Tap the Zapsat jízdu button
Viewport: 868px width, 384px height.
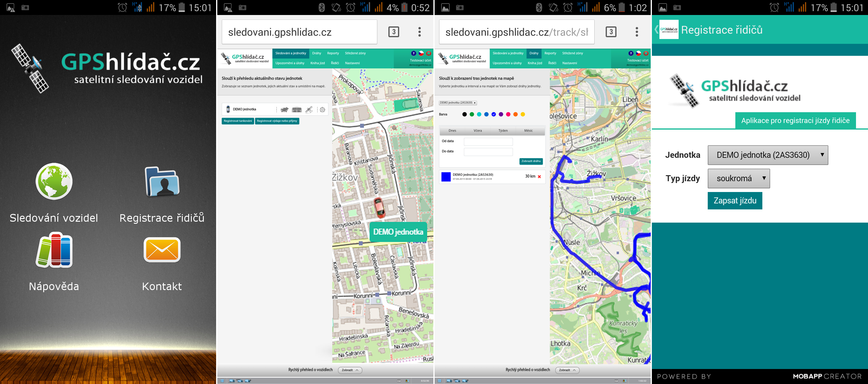pyautogui.click(x=735, y=201)
